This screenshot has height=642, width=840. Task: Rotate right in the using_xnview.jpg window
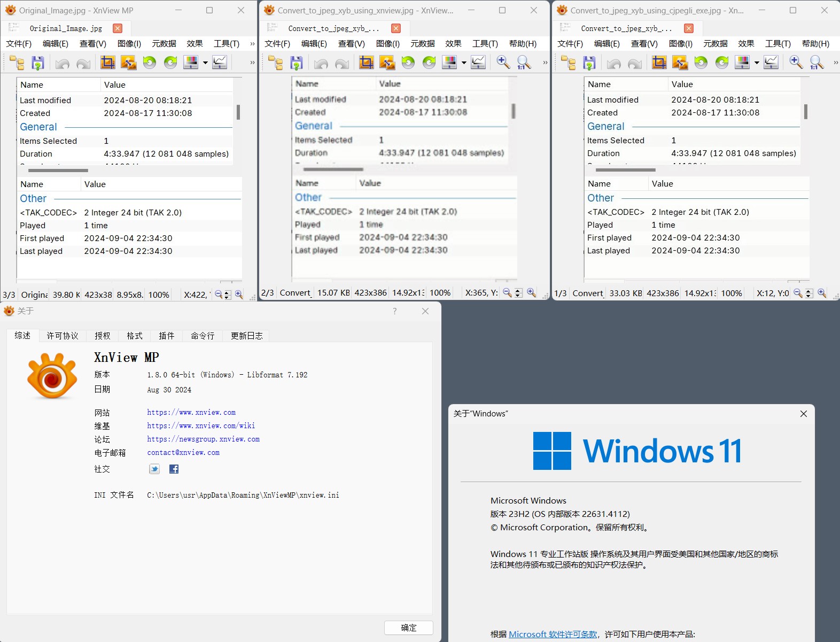[429, 63]
